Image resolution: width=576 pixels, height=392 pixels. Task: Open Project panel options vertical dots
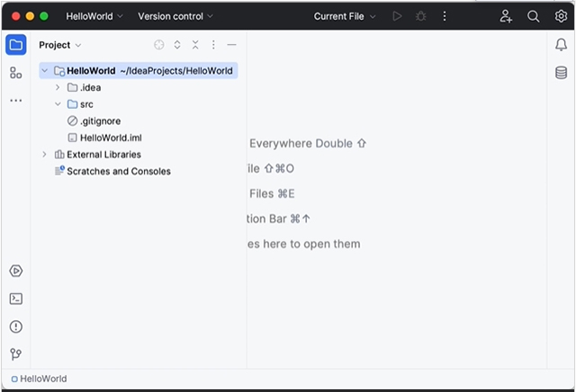click(x=213, y=45)
